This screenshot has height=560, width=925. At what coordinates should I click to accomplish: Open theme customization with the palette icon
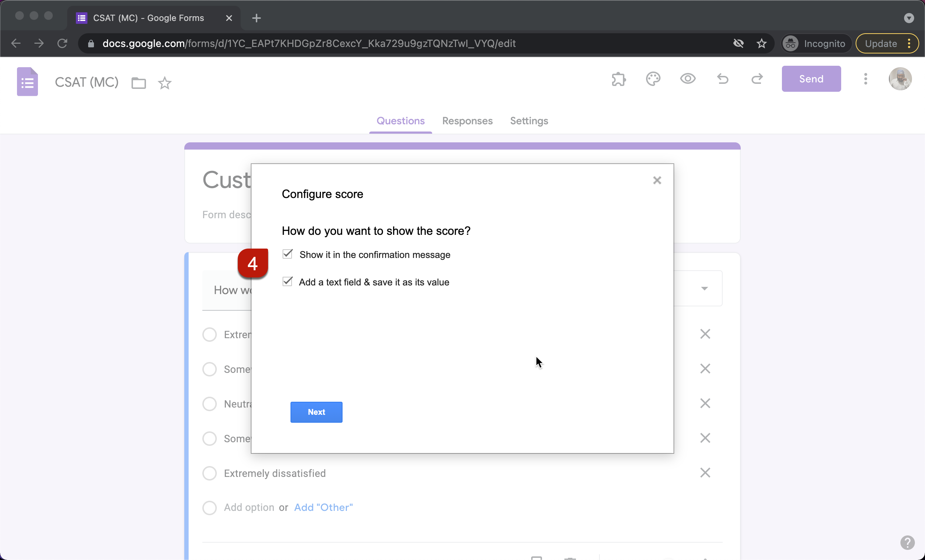pos(653,79)
